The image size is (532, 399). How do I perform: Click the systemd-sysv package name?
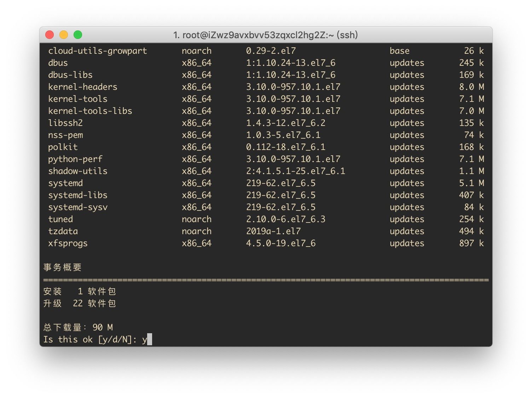pyautogui.click(x=78, y=207)
